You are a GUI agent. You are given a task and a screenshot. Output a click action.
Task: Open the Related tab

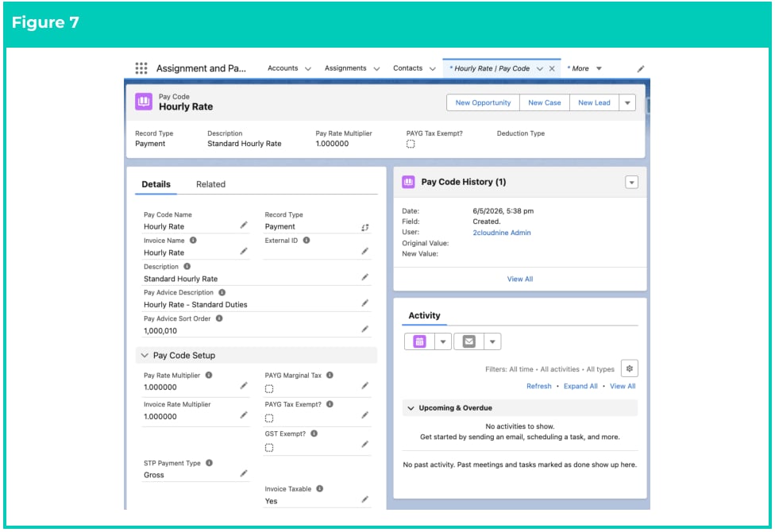[x=210, y=184]
